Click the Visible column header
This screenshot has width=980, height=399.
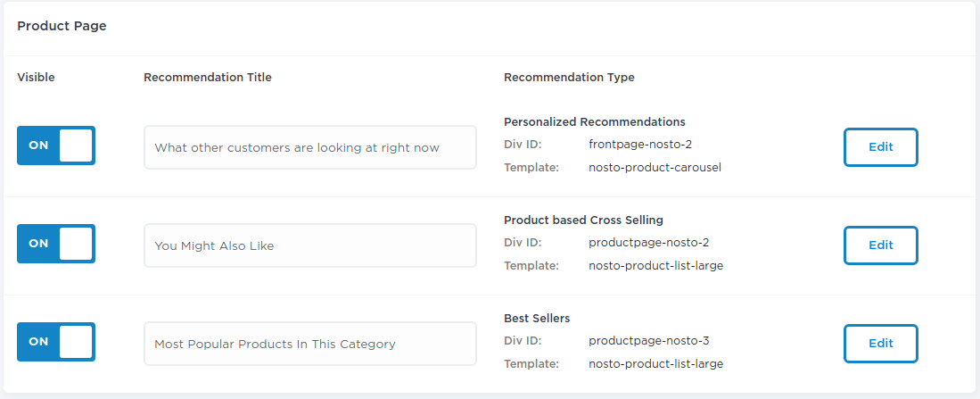pos(37,78)
